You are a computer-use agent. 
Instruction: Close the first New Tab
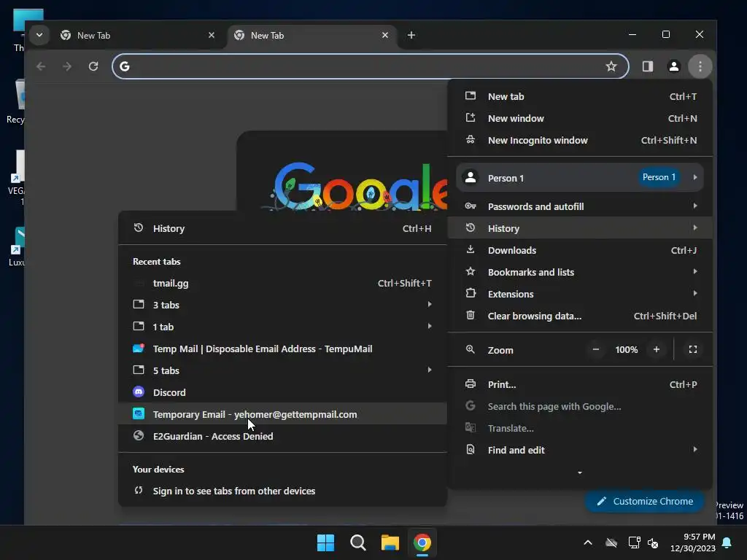(x=212, y=35)
